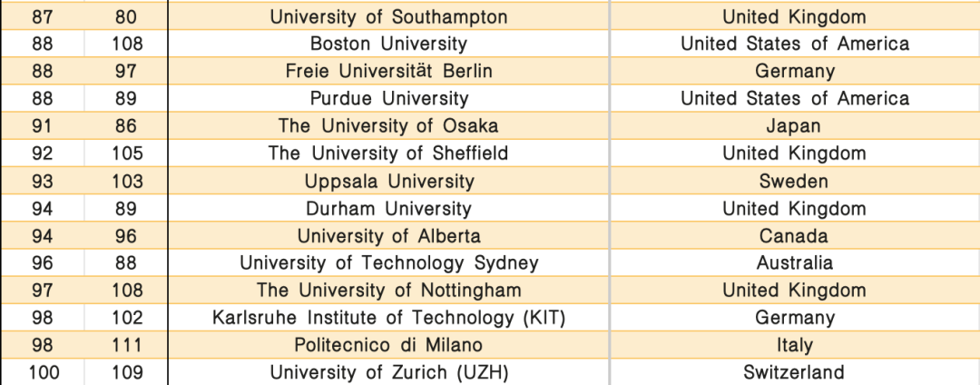Click University of Technology Sydney cell
The height and width of the screenshot is (385, 980).
(x=388, y=263)
